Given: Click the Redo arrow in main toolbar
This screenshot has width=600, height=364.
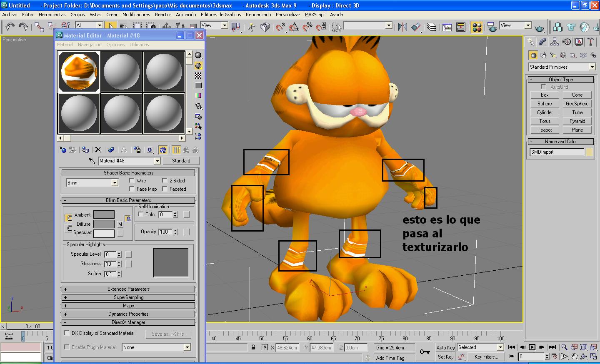Looking at the screenshot, I should [23, 27].
